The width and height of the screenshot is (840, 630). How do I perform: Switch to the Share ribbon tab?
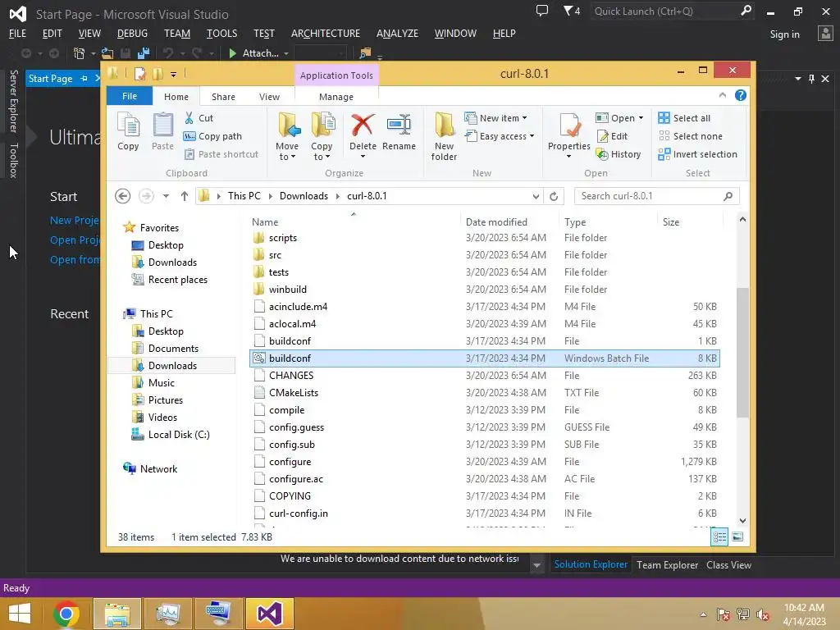coord(223,97)
